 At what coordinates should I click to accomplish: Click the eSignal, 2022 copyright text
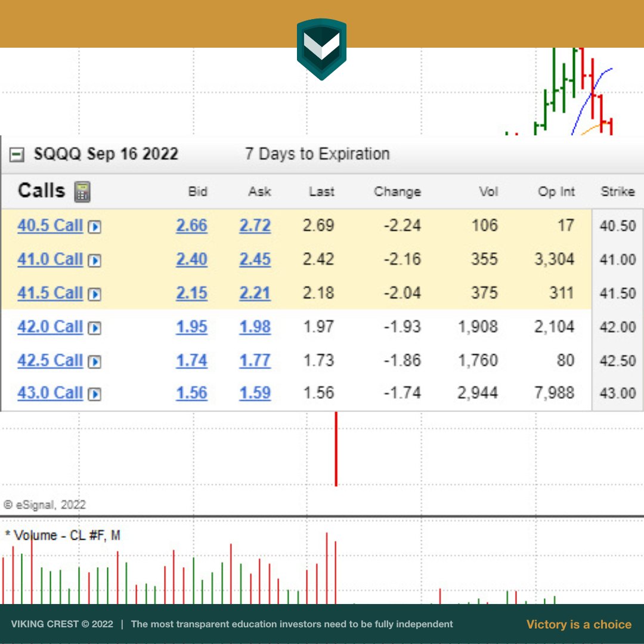[x=44, y=504]
